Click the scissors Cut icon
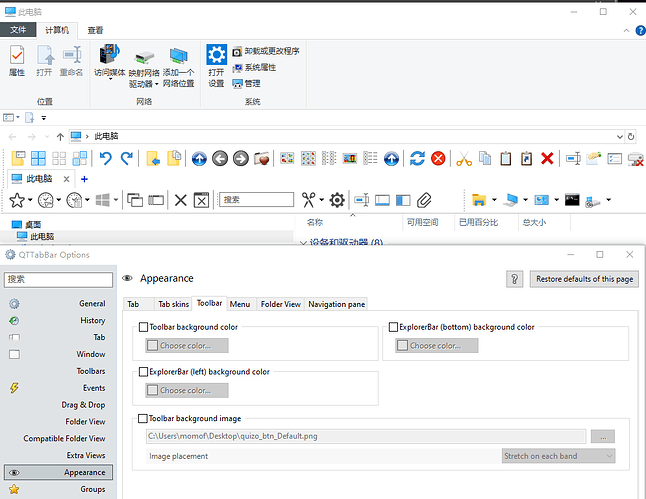This screenshot has width=646, height=499. click(463, 158)
